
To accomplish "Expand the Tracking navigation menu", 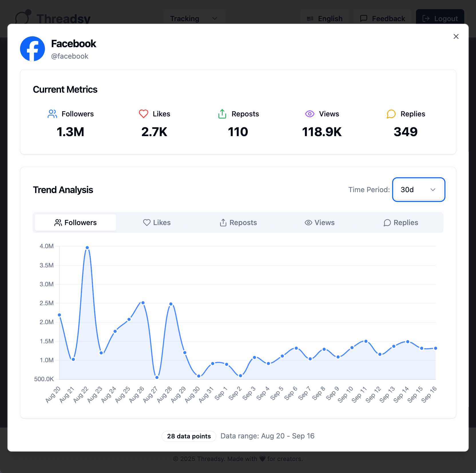I will (194, 18).
